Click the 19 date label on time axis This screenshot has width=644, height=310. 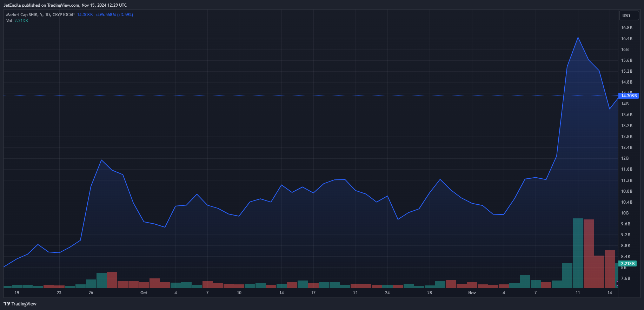click(x=17, y=293)
